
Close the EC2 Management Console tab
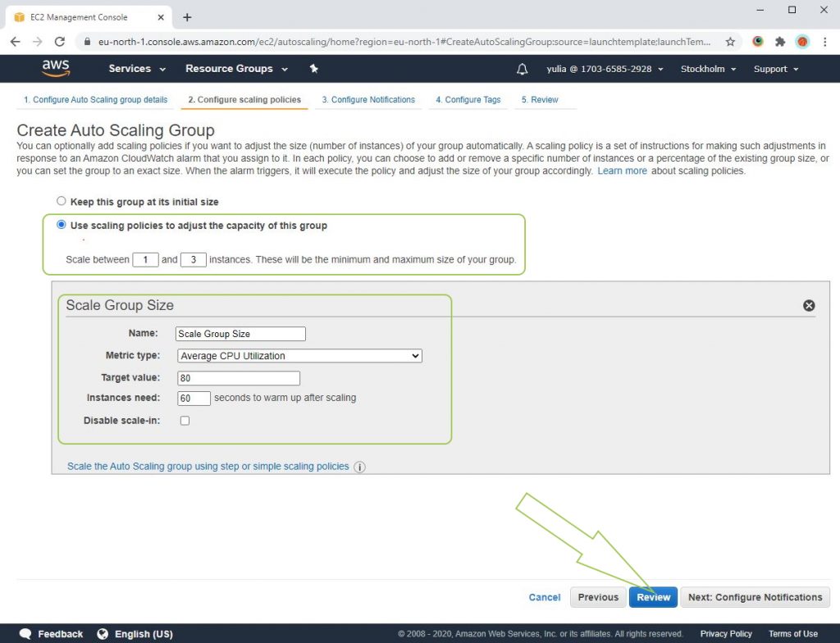pos(161,17)
